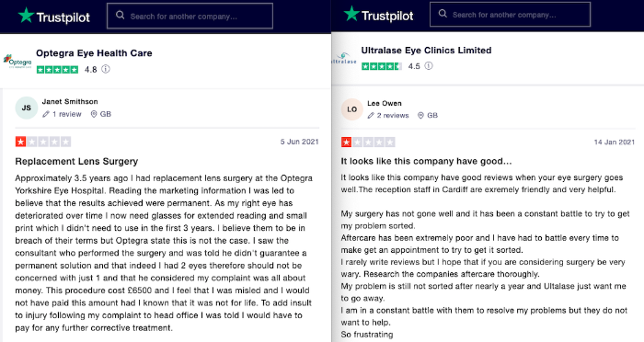Click the LO reviewer avatar

pyautogui.click(x=352, y=109)
